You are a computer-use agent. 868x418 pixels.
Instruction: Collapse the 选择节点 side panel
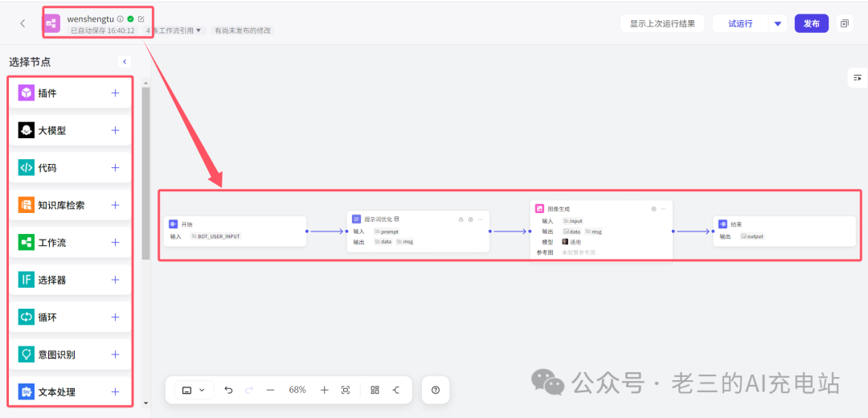tap(124, 61)
